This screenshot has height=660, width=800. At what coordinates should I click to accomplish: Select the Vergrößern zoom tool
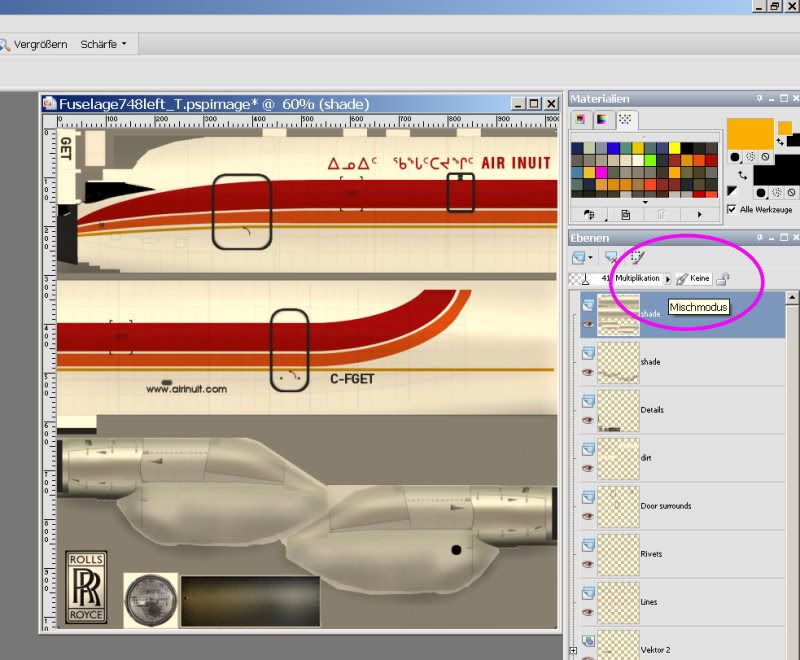[34, 44]
